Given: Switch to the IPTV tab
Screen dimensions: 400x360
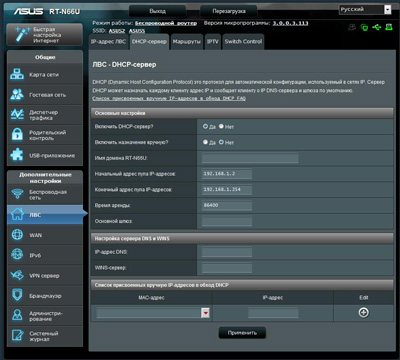Looking at the screenshot, I should (213, 42).
